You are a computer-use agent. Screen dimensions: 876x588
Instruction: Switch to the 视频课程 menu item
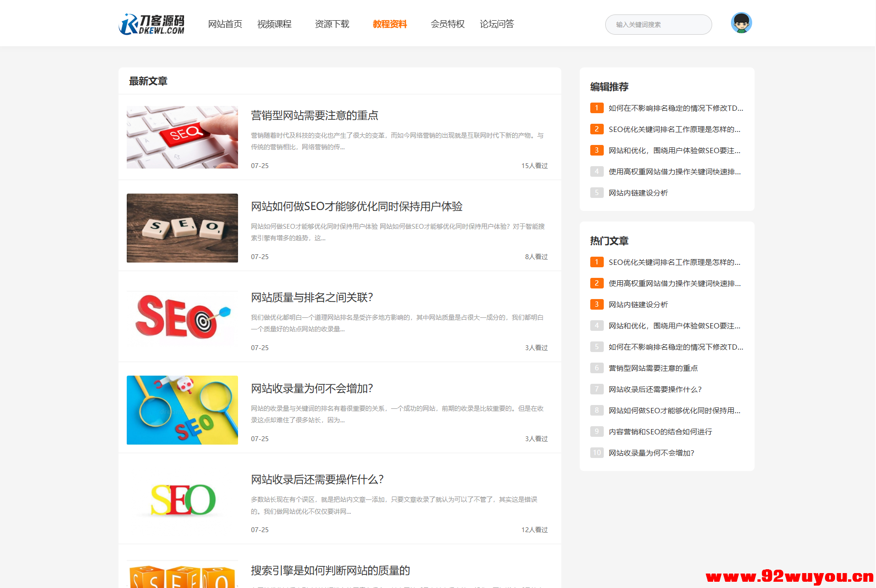[x=274, y=24]
